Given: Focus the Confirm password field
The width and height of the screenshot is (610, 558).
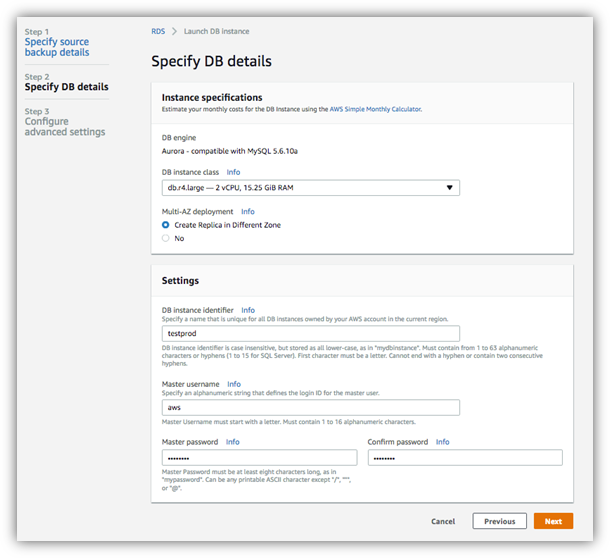Looking at the screenshot, I should [465, 458].
